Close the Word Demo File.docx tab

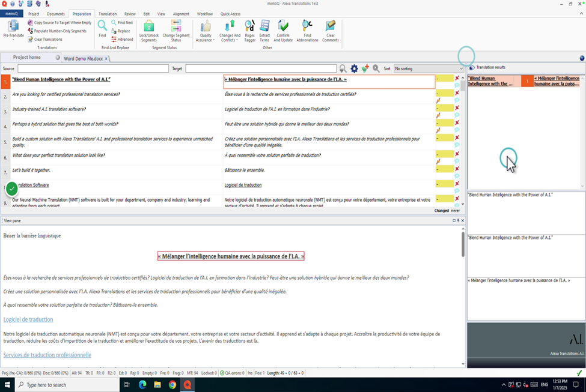(x=106, y=59)
